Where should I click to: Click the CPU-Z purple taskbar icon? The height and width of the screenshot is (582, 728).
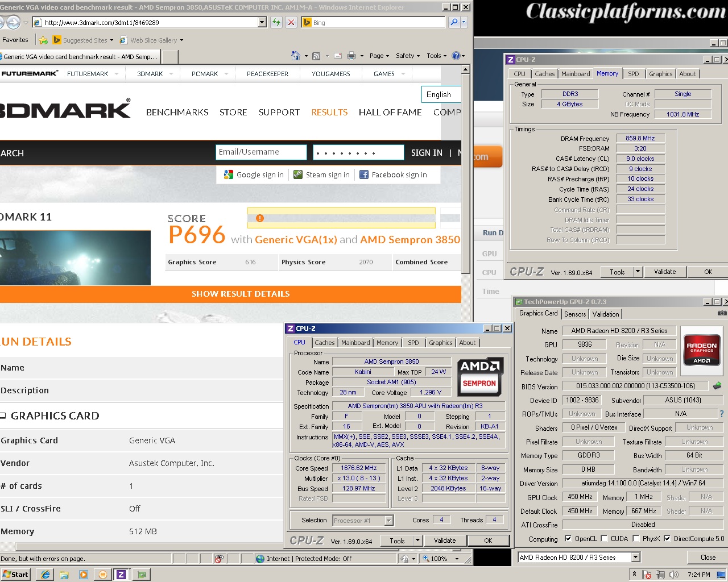point(121,575)
